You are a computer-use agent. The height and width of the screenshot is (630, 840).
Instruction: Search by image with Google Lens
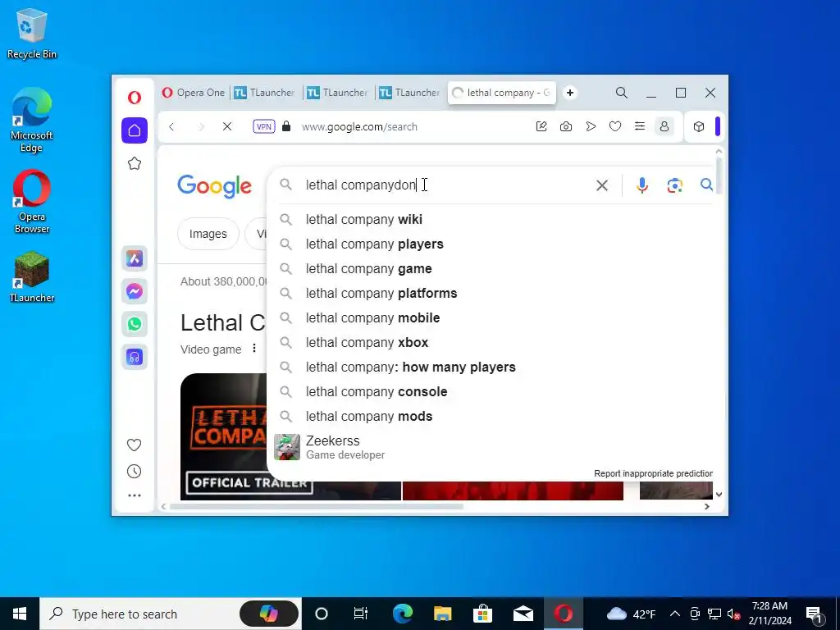(674, 185)
